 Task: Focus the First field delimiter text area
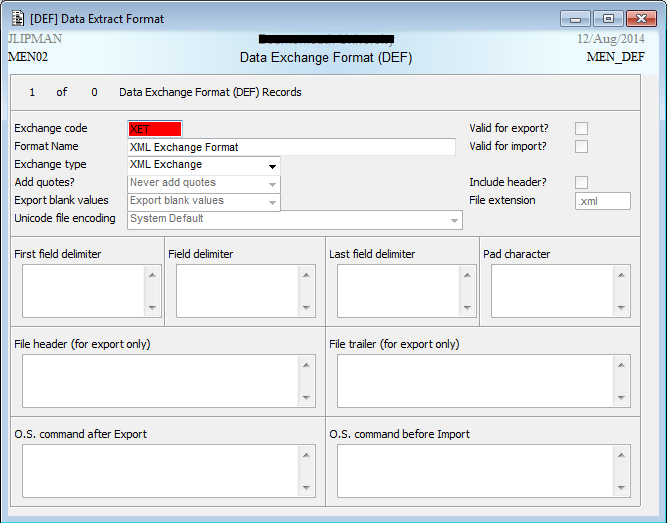(x=83, y=291)
